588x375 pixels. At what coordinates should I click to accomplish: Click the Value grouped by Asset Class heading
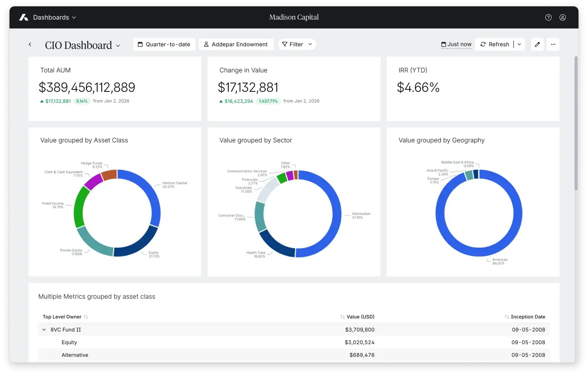pos(84,140)
